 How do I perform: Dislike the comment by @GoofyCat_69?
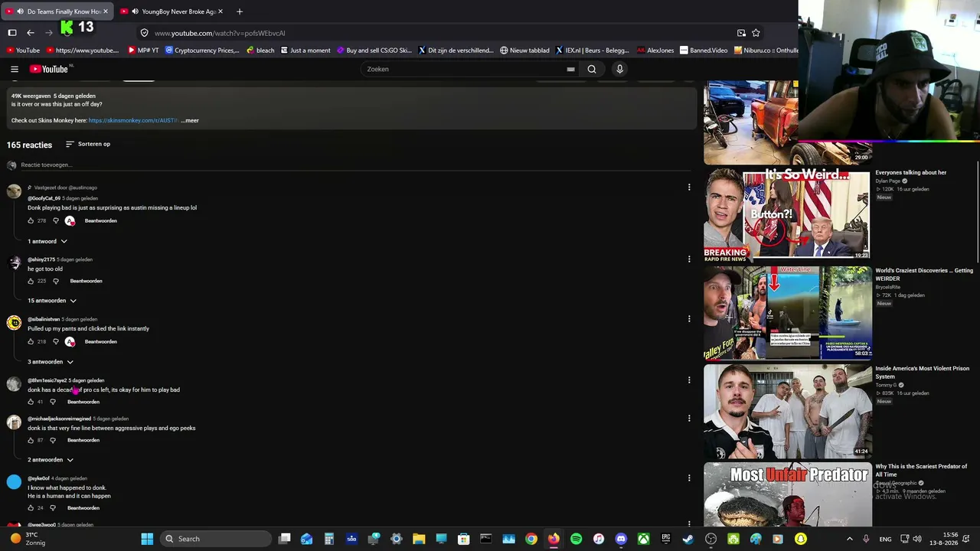pos(55,220)
